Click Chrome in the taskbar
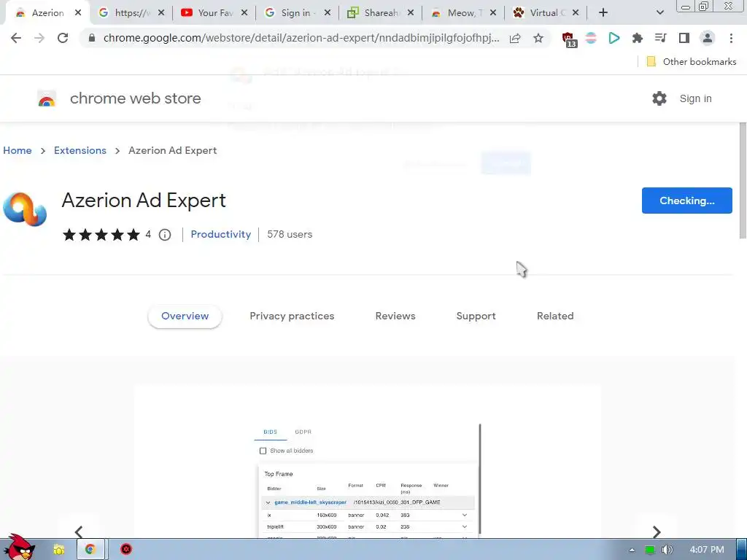Screen dimensions: 747x560 coord(90,550)
